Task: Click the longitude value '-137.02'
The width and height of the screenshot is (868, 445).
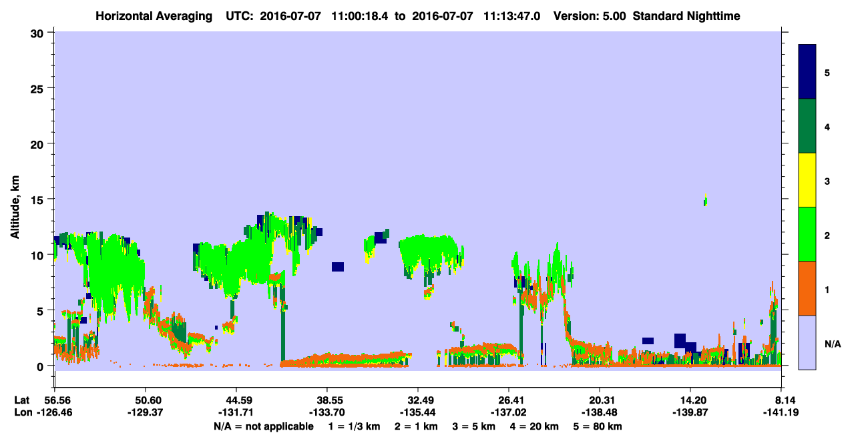Action: (509, 413)
